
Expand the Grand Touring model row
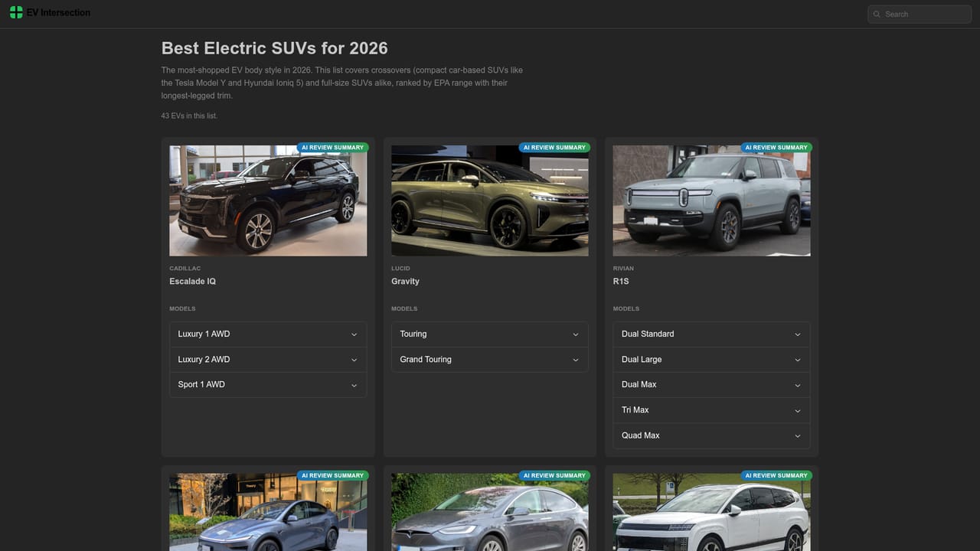click(x=490, y=360)
